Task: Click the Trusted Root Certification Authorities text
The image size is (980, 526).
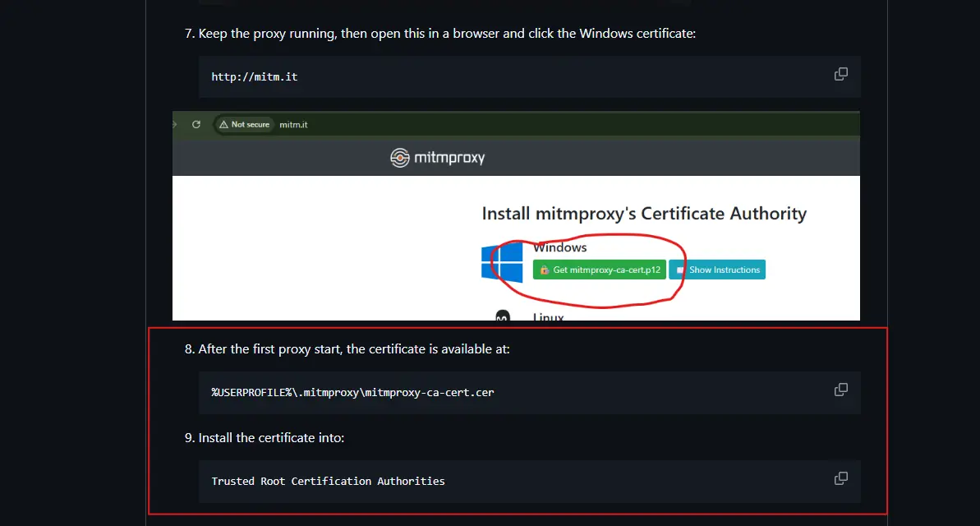Action: pos(328,481)
